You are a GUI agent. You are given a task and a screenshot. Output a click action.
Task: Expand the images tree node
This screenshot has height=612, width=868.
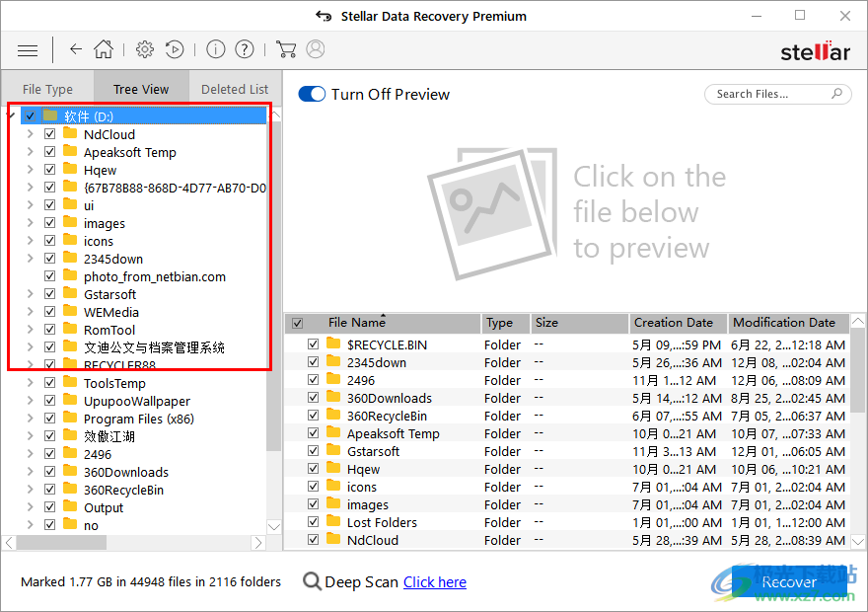30,223
